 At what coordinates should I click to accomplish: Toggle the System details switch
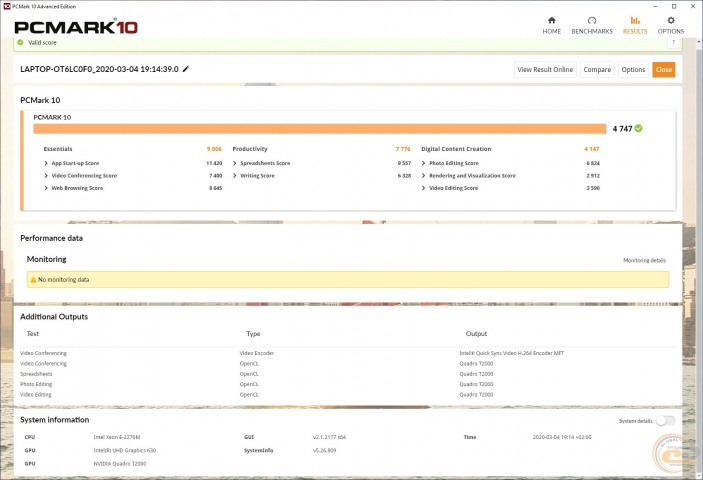pos(665,420)
